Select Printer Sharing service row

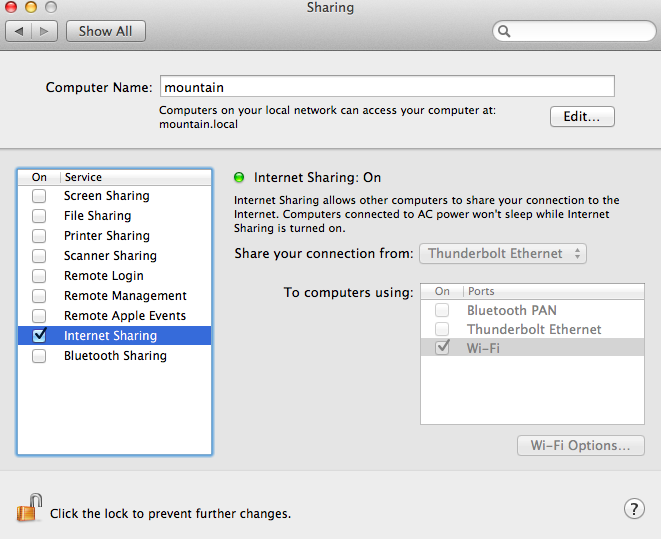(114, 236)
